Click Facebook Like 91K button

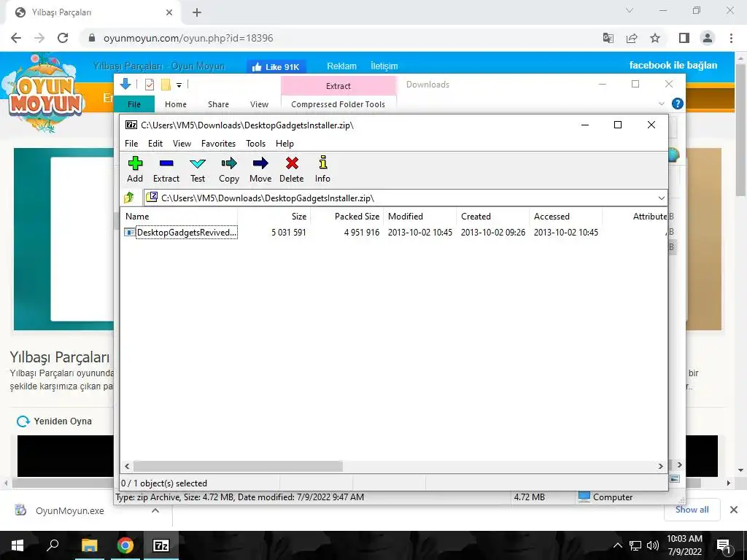[x=276, y=67]
